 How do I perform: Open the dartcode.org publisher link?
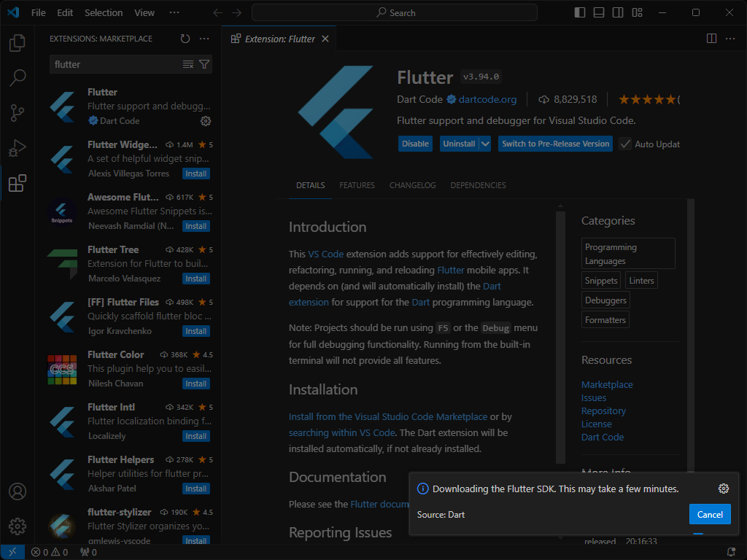tap(487, 99)
